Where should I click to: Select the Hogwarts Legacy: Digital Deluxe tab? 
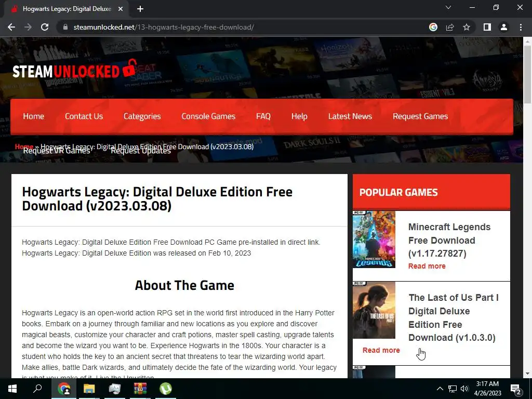pyautogui.click(x=66, y=9)
